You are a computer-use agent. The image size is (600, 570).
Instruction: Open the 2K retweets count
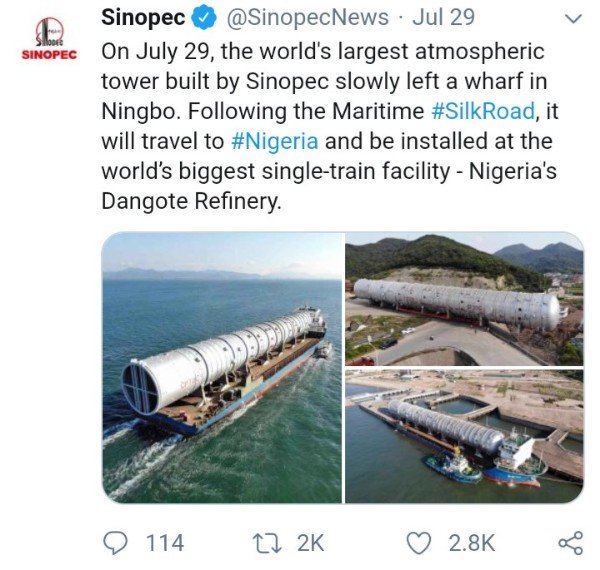coord(311,543)
